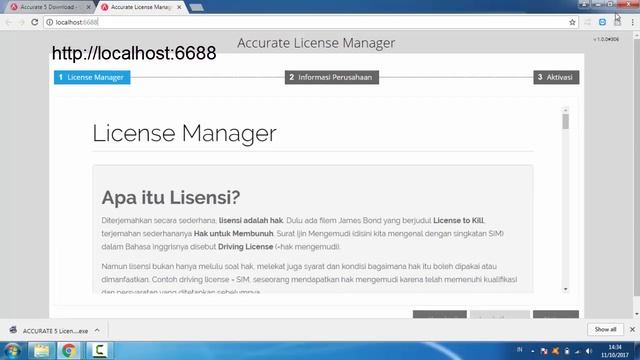The image size is (640, 360).
Task: Click the site info icon in address bar
Action: 49,22
